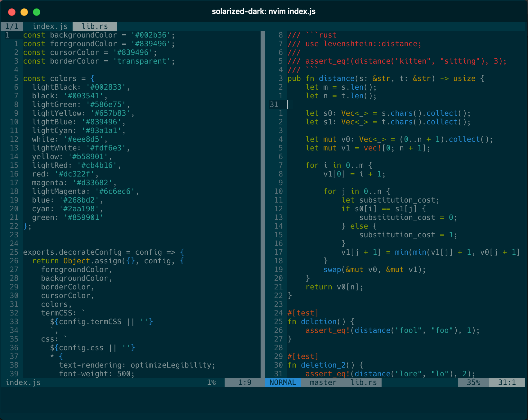
Task: Click lib.rs filename in right statusline
Action: (364, 382)
